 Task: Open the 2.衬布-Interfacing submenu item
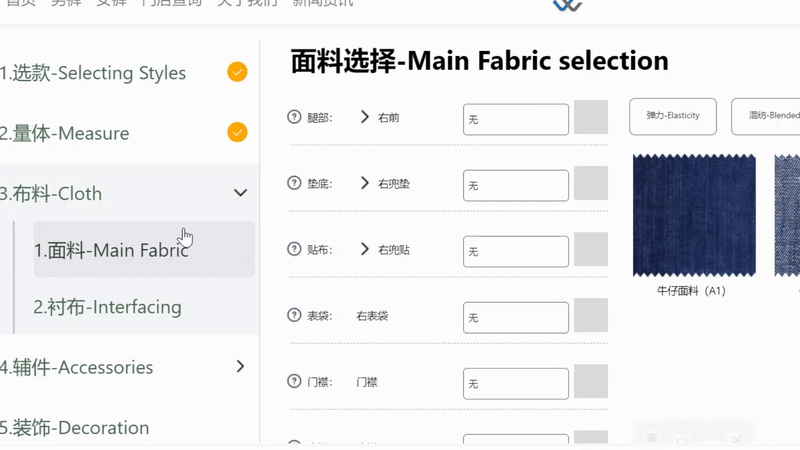108,307
